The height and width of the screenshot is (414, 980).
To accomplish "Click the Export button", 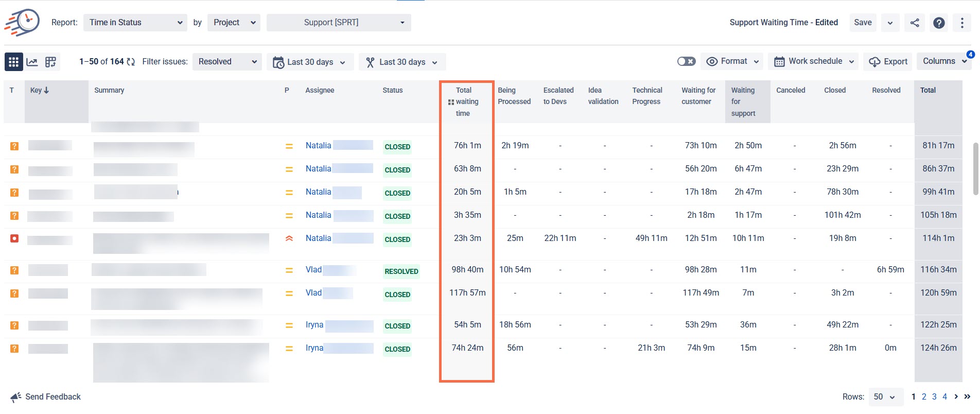I will click(888, 61).
